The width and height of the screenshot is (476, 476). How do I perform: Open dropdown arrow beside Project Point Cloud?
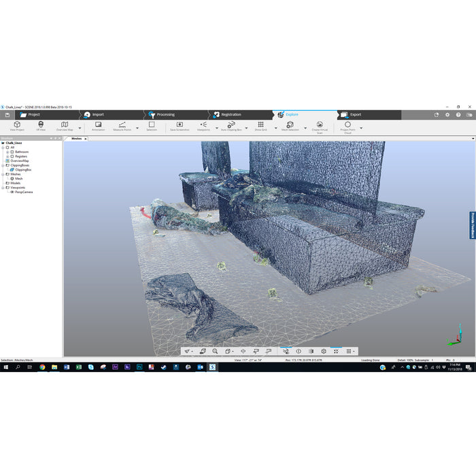[x=361, y=128]
